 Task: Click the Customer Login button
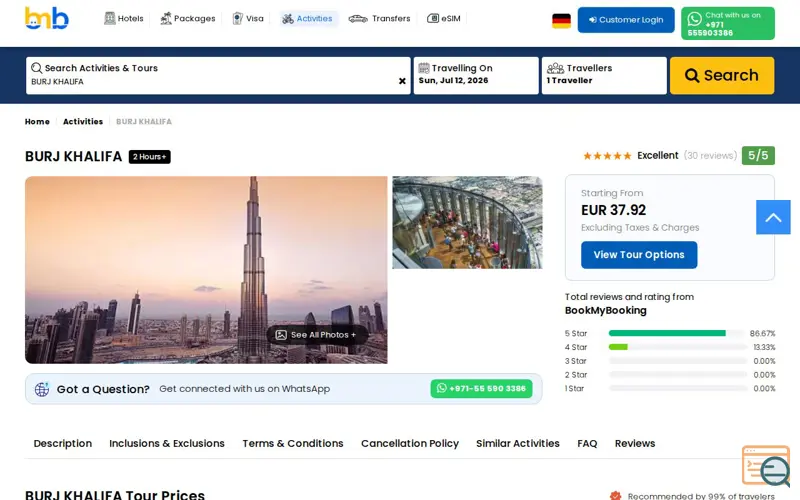[x=626, y=20]
